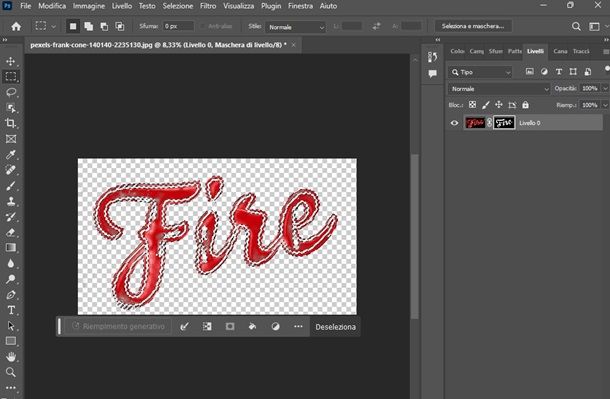Image resolution: width=610 pixels, height=399 pixels.
Task: Hide Livello 0 layer visibility
Action: (x=454, y=123)
